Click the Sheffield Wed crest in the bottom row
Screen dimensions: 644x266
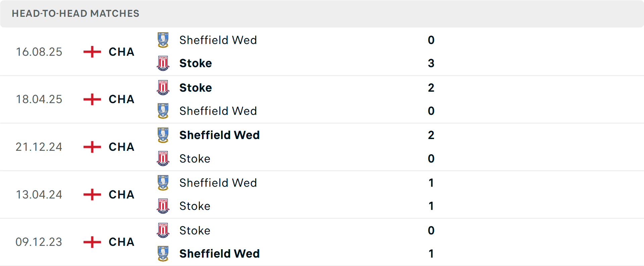click(163, 254)
